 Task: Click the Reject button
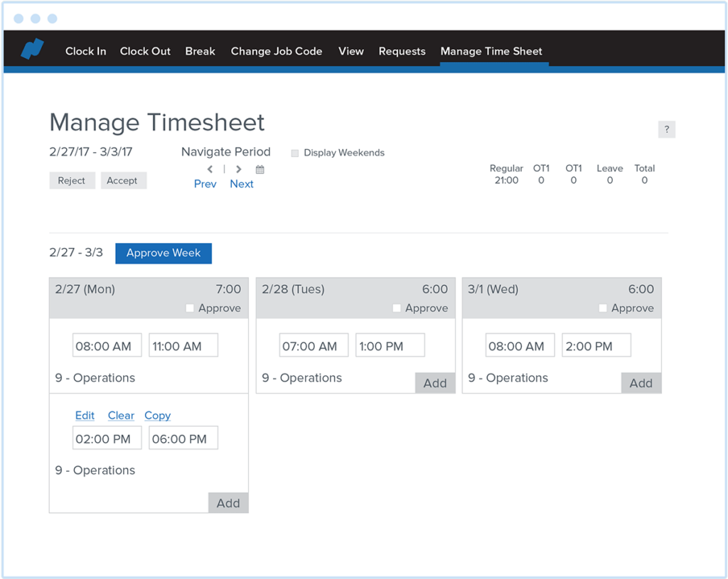(72, 180)
